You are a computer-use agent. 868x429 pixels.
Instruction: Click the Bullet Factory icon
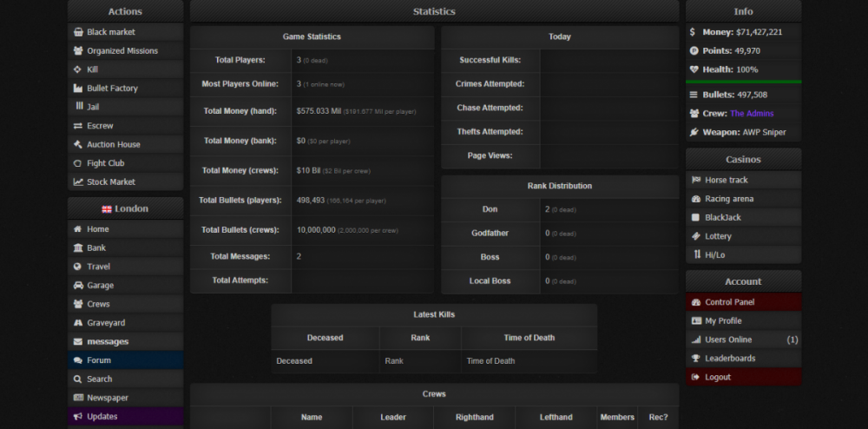tap(78, 88)
